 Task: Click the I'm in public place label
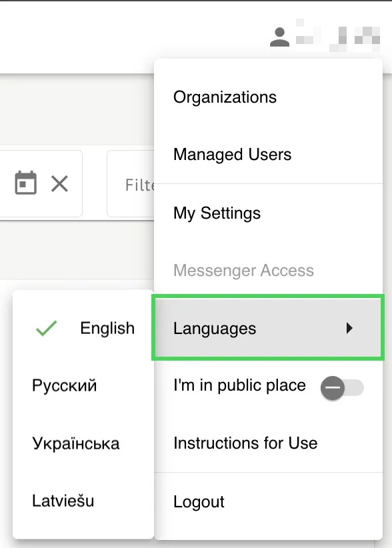point(239,385)
